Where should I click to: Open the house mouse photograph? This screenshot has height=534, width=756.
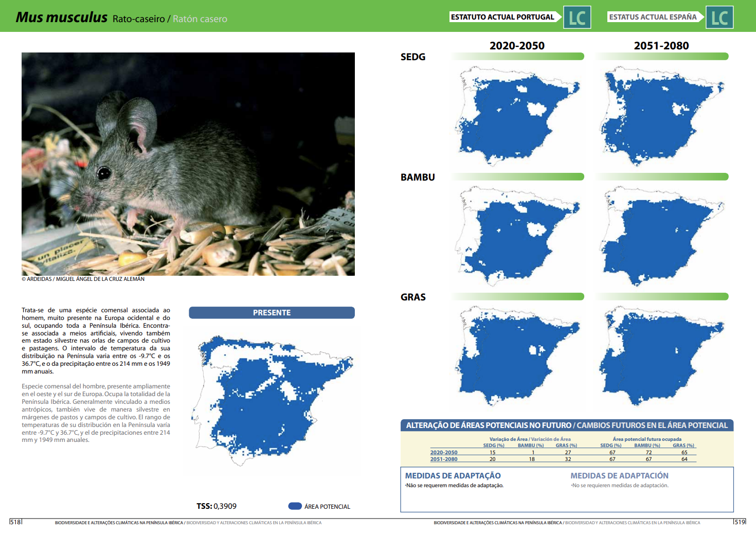click(188, 164)
